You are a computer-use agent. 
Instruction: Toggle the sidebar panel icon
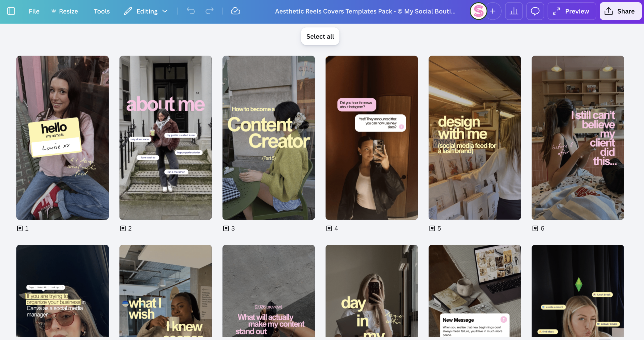tap(11, 11)
